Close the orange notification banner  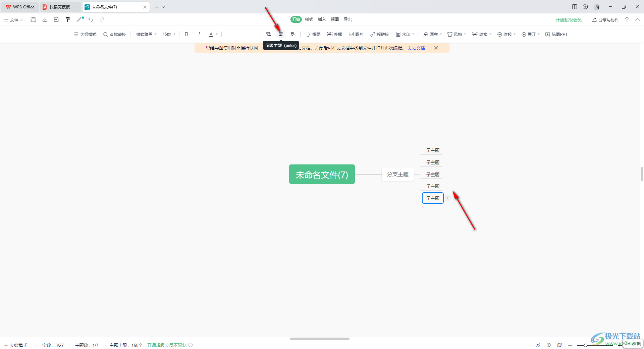tap(436, 48)
